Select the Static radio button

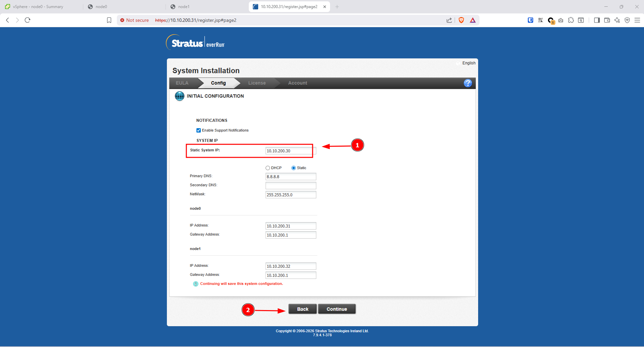293,168
